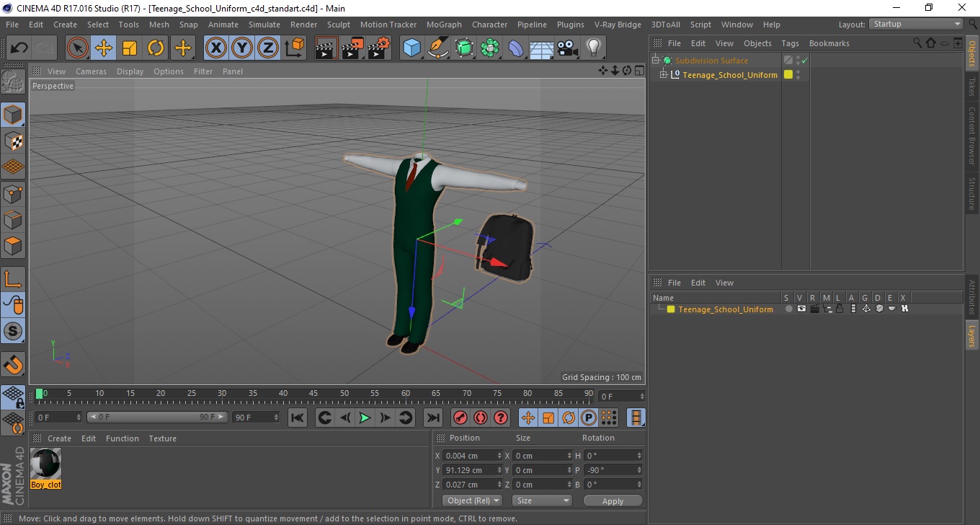
Task: Open Edit Render Settings
Action: coord(379,48)
